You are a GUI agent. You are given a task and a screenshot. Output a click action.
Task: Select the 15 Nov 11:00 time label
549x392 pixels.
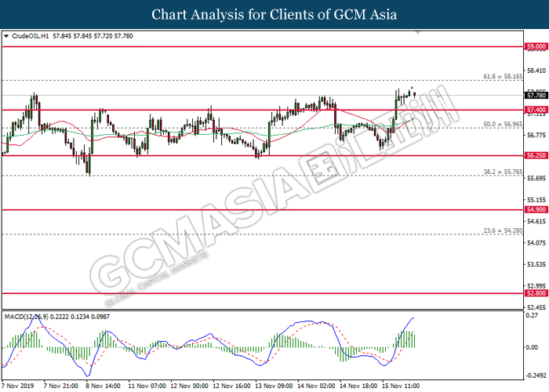click(401, 386)
